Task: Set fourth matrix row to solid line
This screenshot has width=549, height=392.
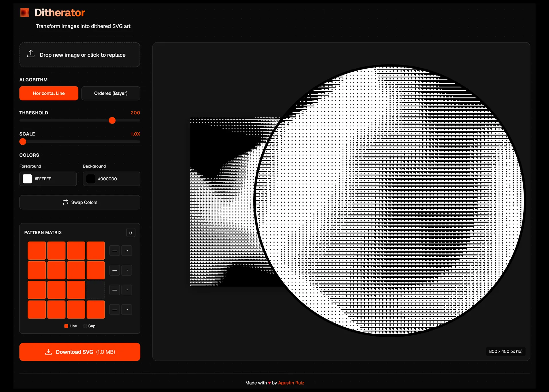Action: pyautogui.click(x=114, y=310)
